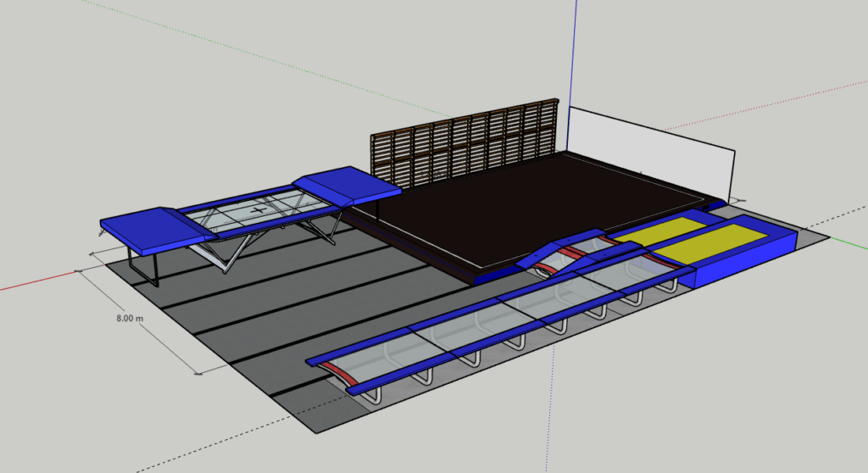Select the cross mark on the trampoline bed

(x=261, y=207)
